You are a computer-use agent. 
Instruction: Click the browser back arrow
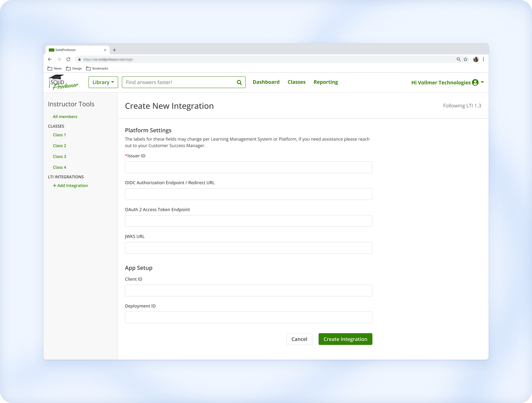50,59
